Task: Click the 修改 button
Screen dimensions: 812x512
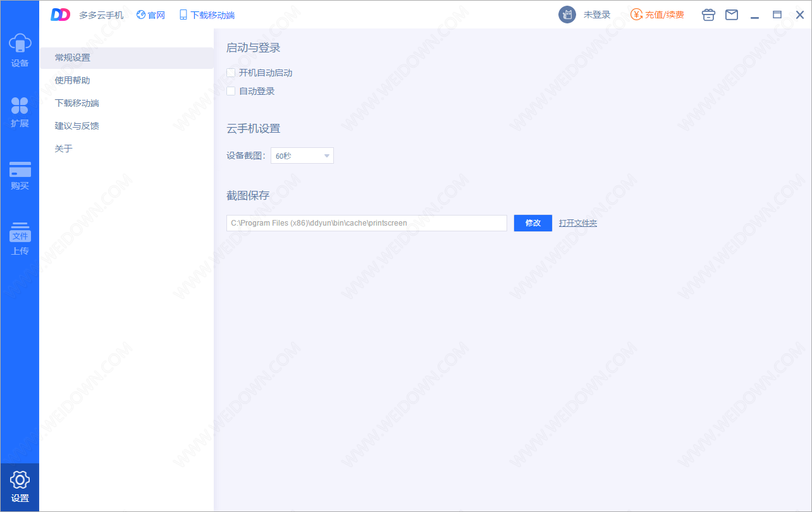Action: tap(533, 223)
